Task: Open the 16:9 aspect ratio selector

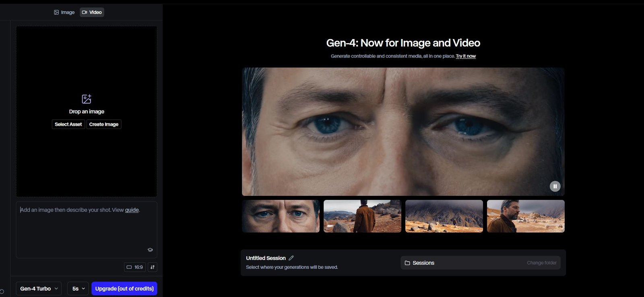Action: 135,267
